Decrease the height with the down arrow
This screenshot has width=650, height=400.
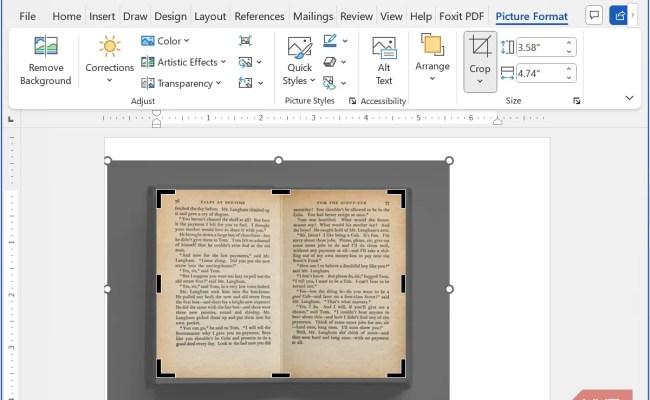point(569,52)
